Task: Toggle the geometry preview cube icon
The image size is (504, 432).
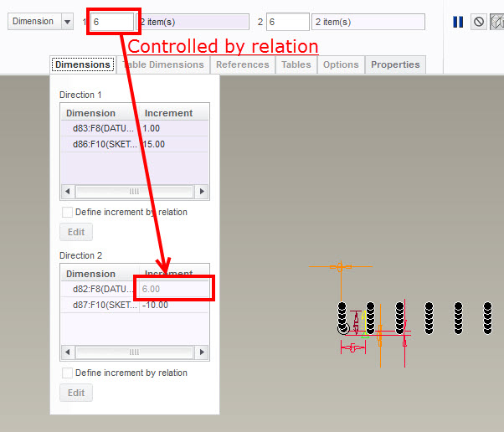Action: (497, 22)
